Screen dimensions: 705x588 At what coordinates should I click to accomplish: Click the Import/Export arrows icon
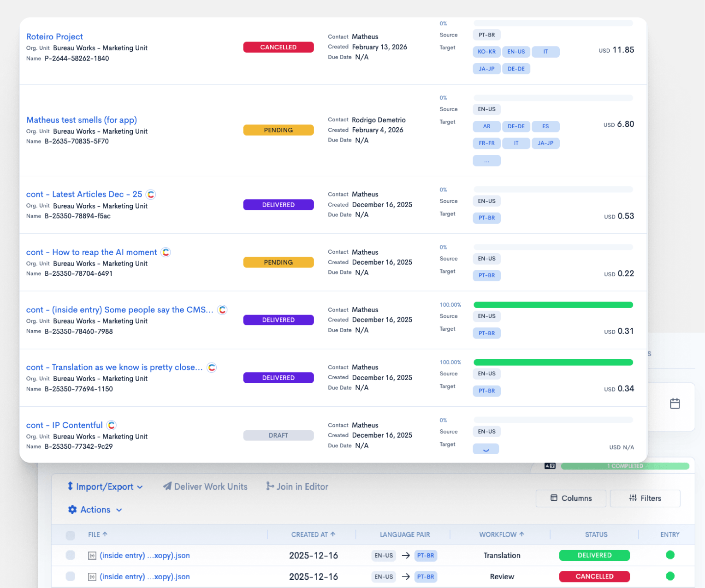click(70, 486)
